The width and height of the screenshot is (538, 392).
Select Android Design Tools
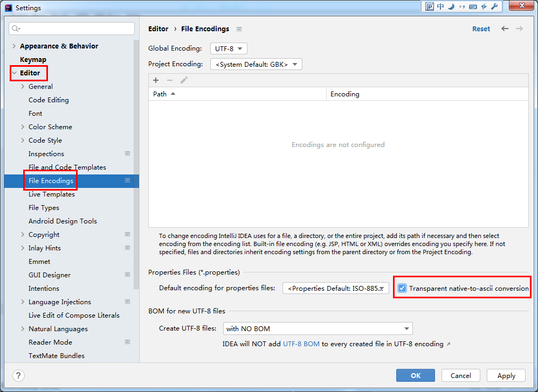tap(63, 221)
